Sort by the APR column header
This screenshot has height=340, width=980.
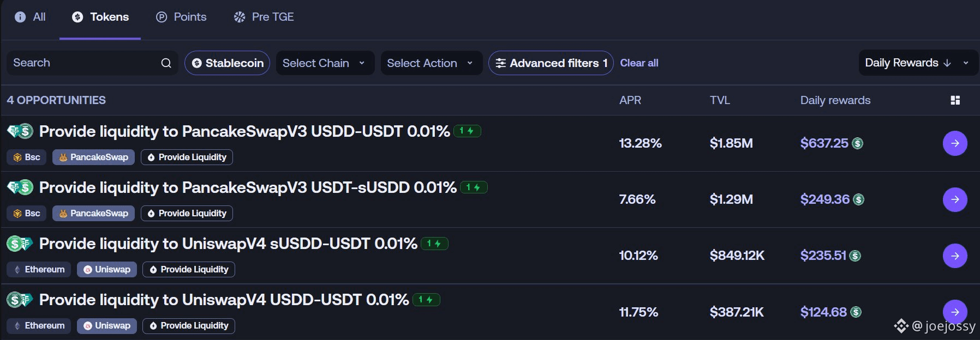coord(630,100)
